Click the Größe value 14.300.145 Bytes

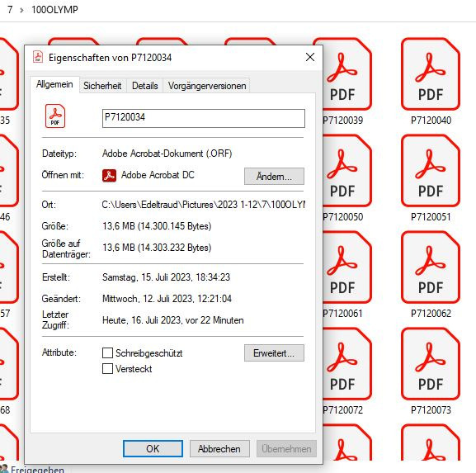[x=157, y=226]
